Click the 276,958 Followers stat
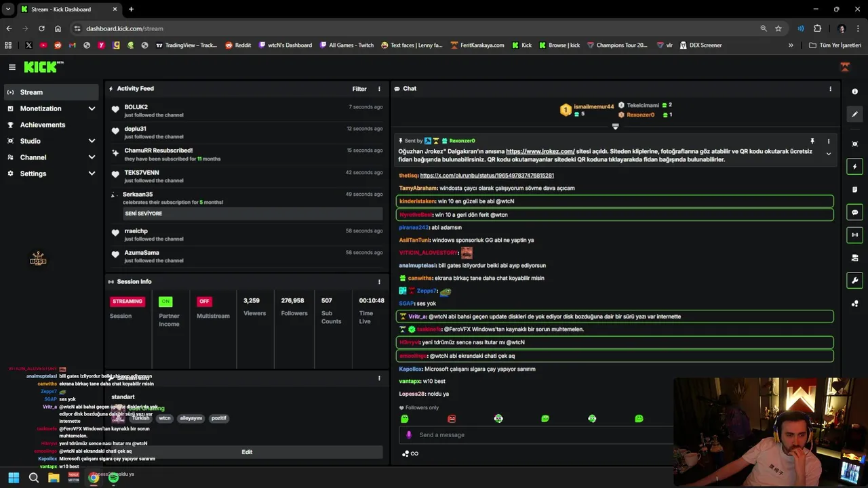This screenshot has height=488, width=868. [294, 306]
